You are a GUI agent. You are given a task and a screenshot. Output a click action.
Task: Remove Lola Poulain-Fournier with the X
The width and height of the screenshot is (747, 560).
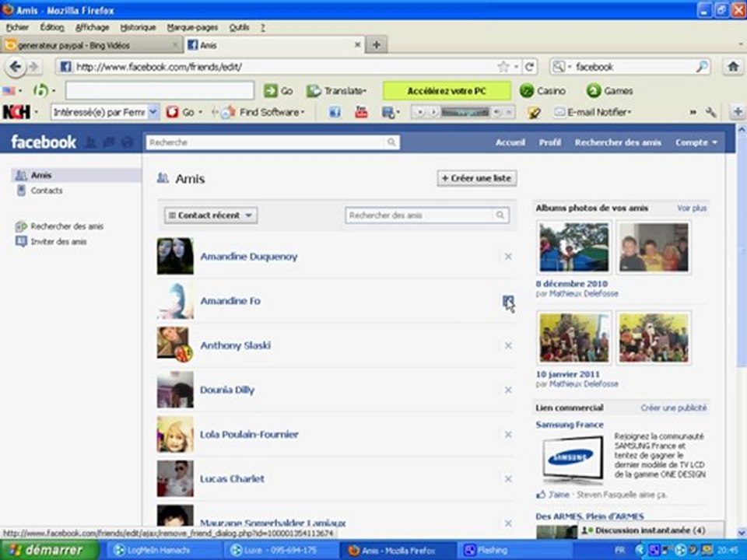coord(508,434)
